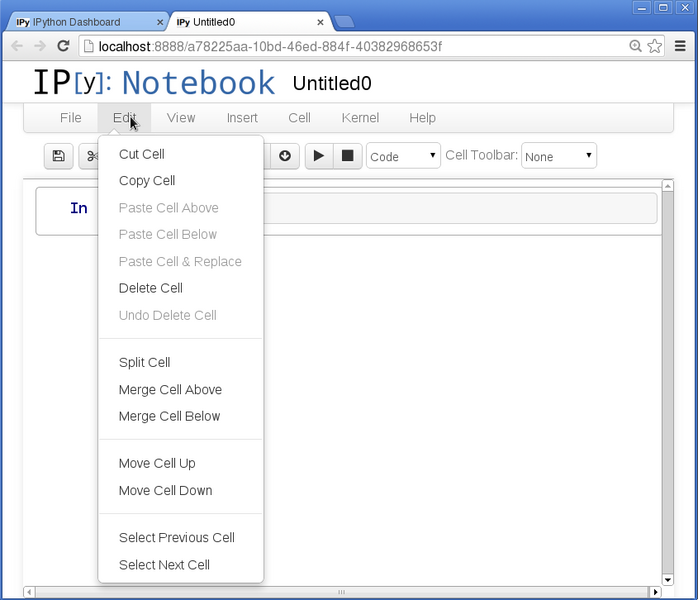Choose Move Cell Up
The height and width of the screenshot is (600, 698).
181,464
